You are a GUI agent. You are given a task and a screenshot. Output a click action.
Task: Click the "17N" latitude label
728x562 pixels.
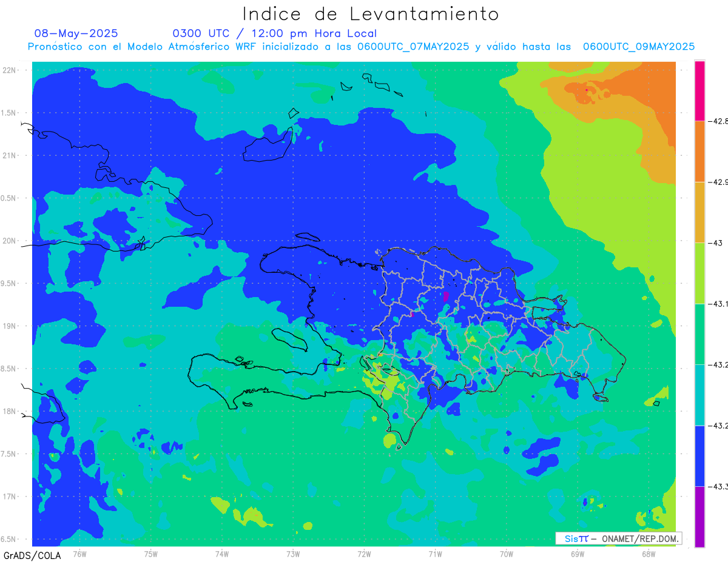pos(10,497)
